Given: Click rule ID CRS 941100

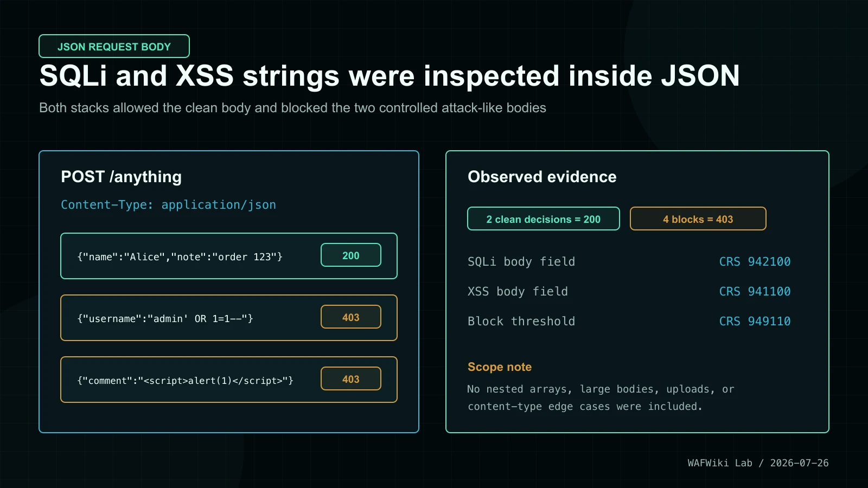Looking at the screenshot, I should (755, 291).
